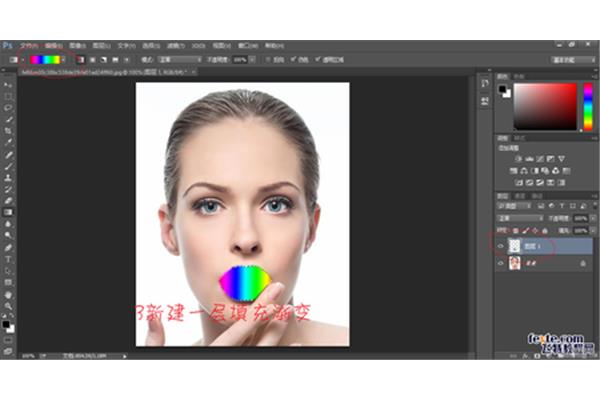600x400 pixels.
Task: Toggle the Transparency checkbox in options bar
Action: click(318, 60)
